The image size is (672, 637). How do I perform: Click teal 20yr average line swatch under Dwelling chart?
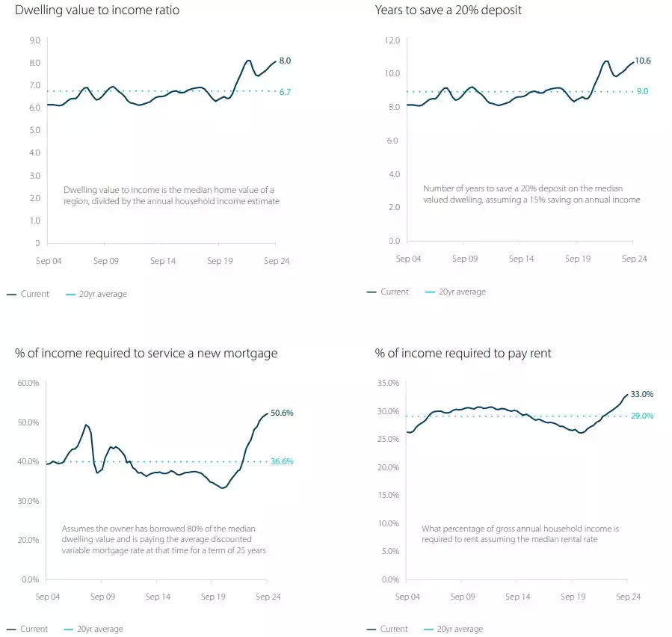coord(70,294)
